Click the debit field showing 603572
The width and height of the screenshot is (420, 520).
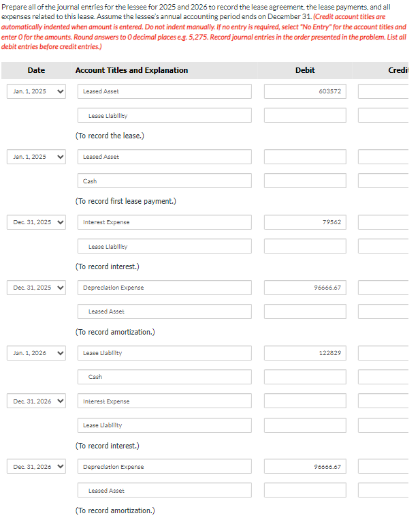coord(305,91)
